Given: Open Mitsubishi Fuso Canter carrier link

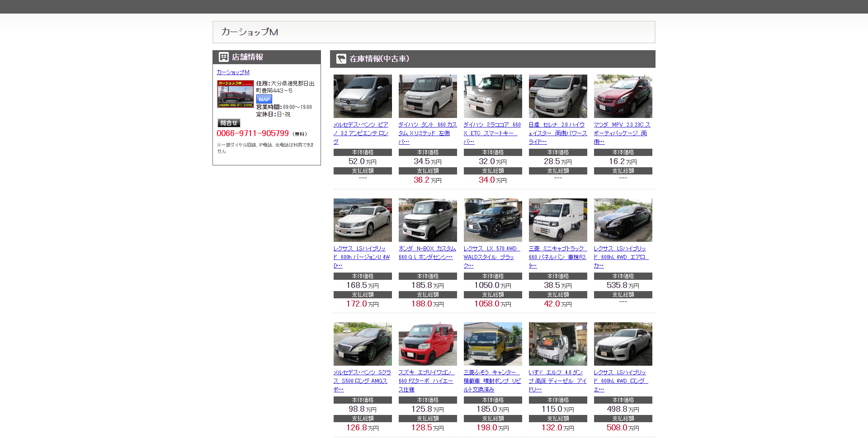Looking at the screenshot, I should pos(492,381).
